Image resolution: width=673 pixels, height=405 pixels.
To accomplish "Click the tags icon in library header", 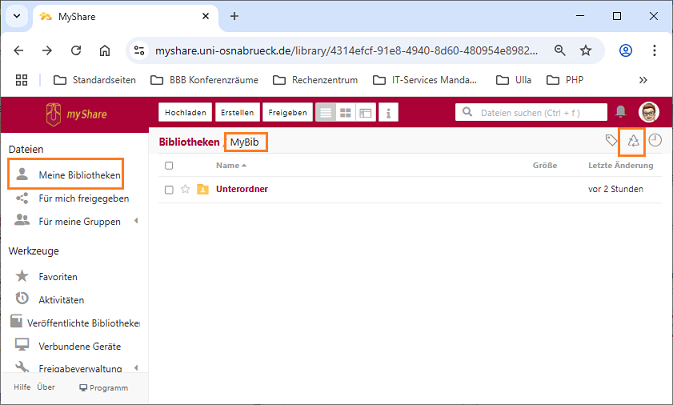I will (x=611, y=141).
